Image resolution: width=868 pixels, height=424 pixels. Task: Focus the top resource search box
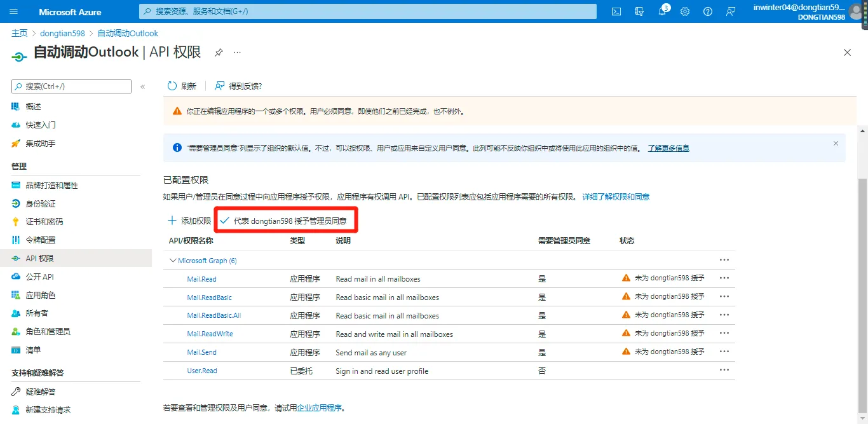(x=367, y=11)
